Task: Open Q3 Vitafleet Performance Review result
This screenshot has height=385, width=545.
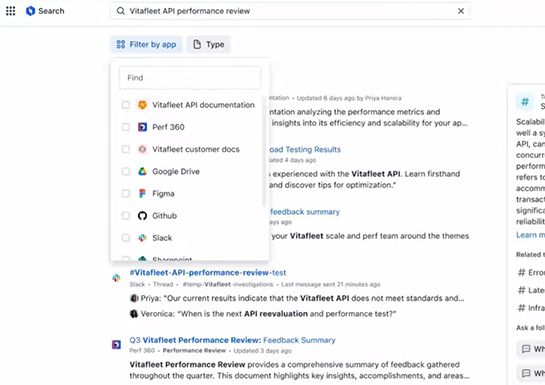Action: pyautogui.click(x=233, y=340)
